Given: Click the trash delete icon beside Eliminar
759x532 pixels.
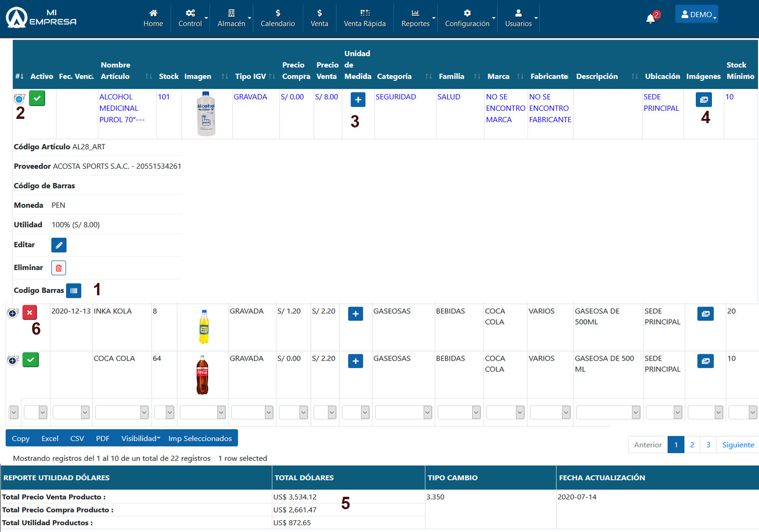Looking at the screenshot, I should [x=58, y=268].
